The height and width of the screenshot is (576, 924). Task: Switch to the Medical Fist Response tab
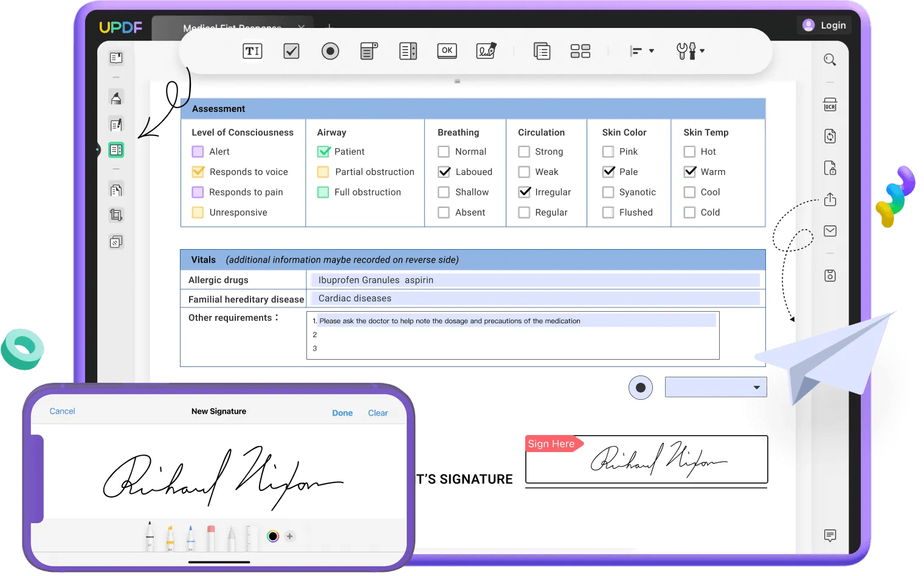231,28
